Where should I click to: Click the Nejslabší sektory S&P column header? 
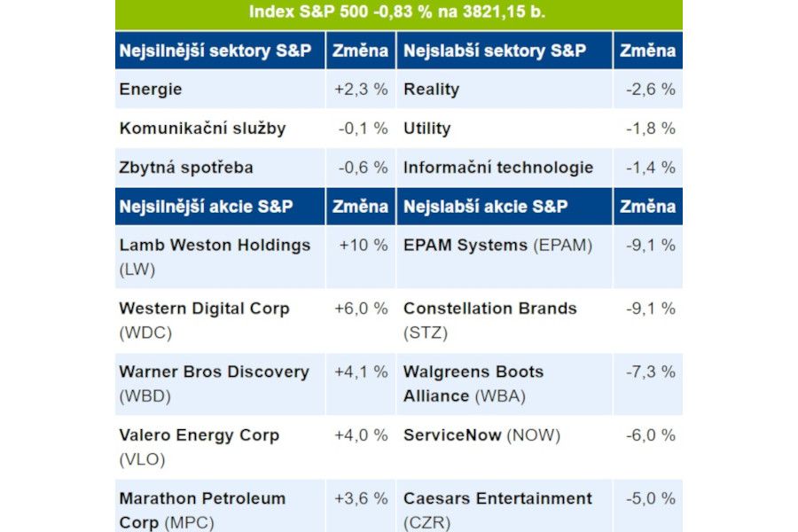[x=495, y=51]
